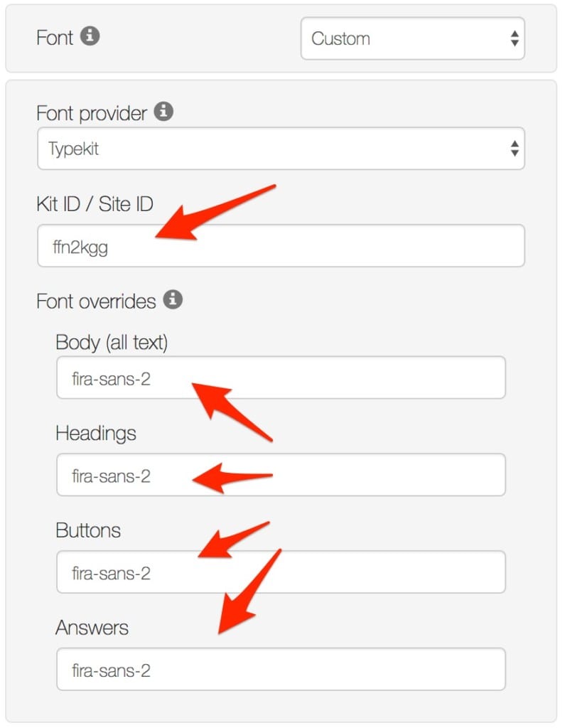Click the info icon next to Font

pos(90,36)
